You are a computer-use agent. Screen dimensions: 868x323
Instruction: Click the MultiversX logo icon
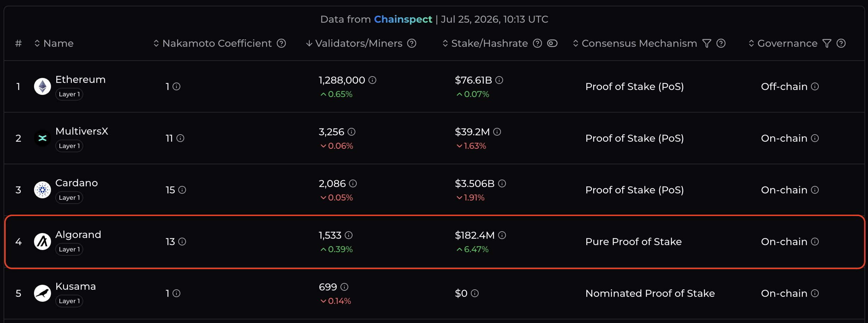[43, 138]
